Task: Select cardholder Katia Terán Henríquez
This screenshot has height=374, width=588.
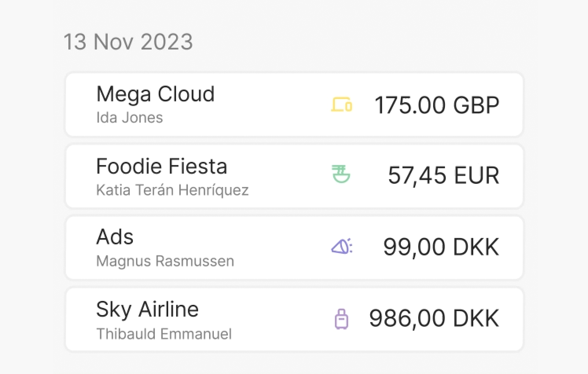Action: pos(172,190)
